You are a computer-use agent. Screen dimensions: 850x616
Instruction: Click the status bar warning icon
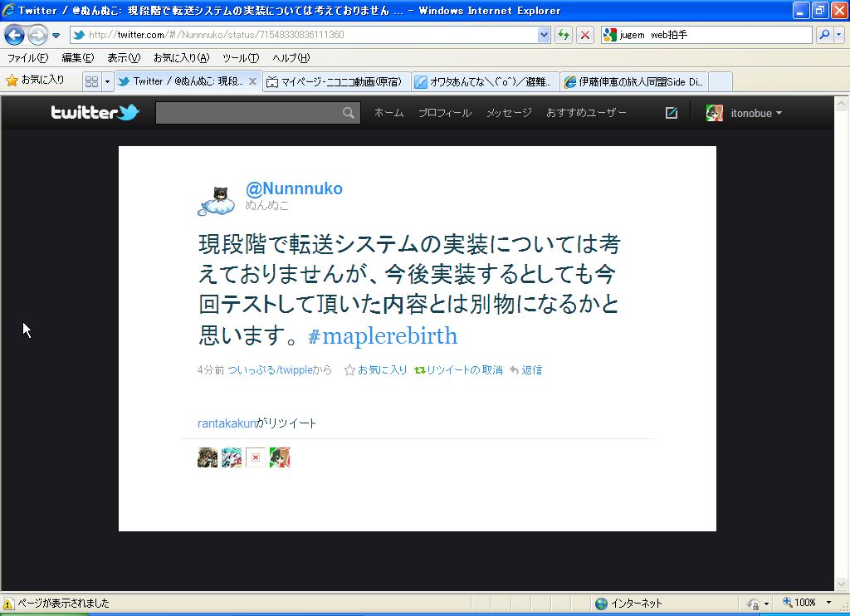coord(8,603)
